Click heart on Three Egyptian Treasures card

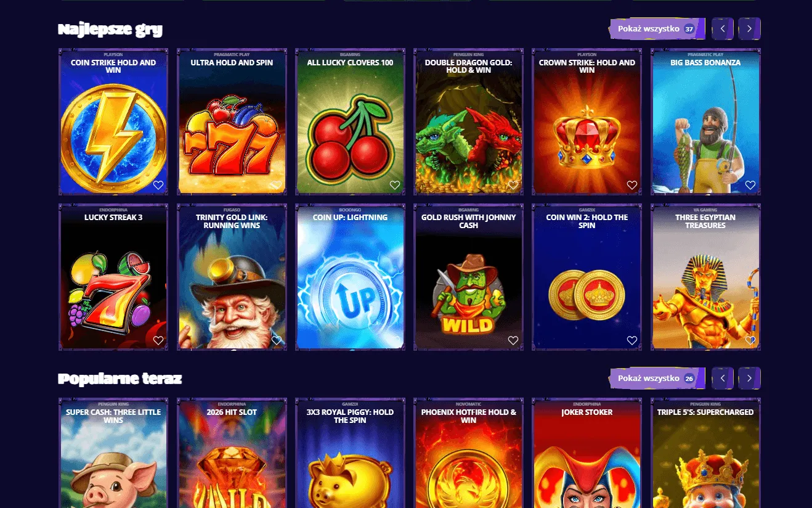pos(750,340)
